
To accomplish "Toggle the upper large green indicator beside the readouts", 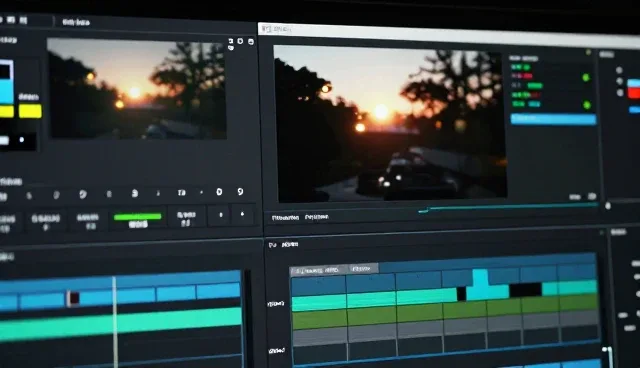I will point(586,78).
